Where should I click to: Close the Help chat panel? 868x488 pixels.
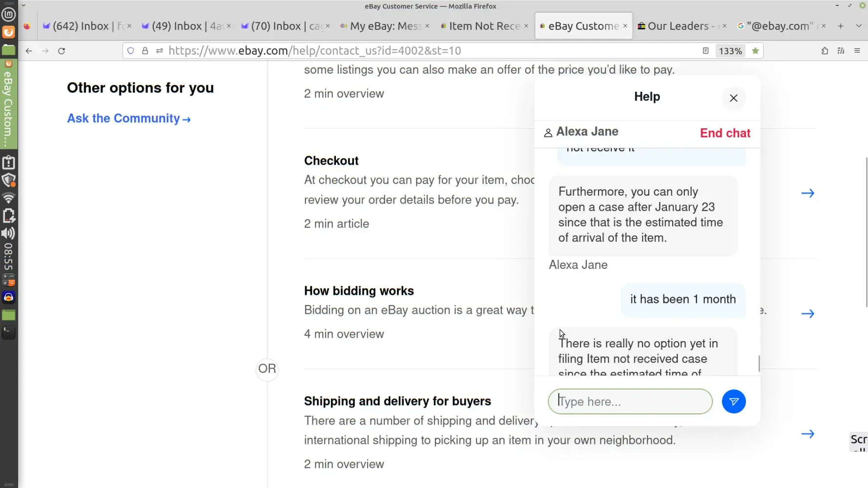[x=733, y=98]
